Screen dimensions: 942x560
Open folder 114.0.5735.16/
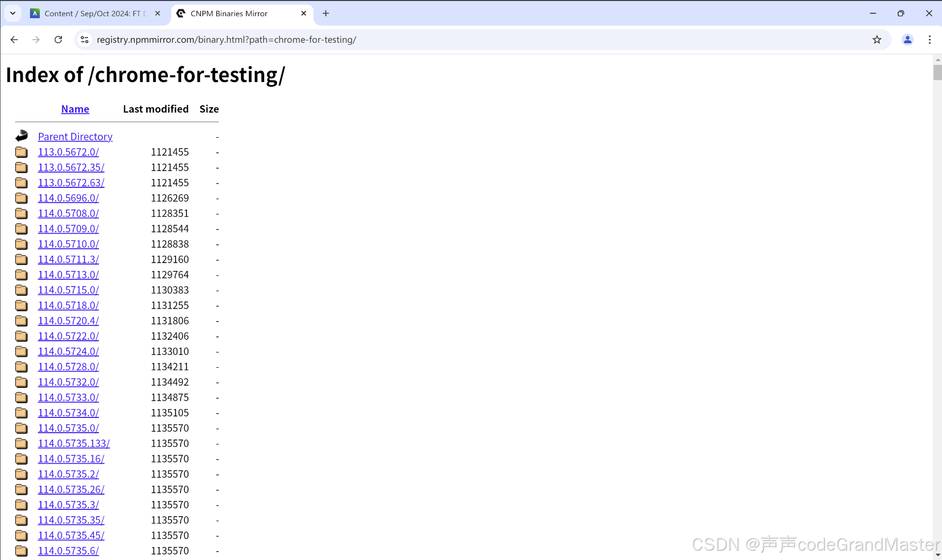pyautogui.click(x=71, y=459)
